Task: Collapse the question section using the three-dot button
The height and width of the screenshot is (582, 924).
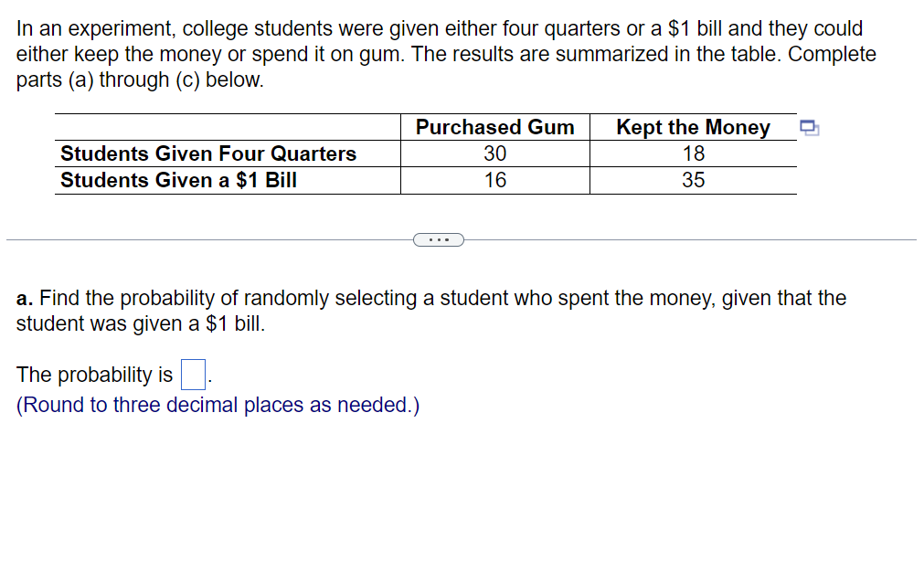Action: 439,239
